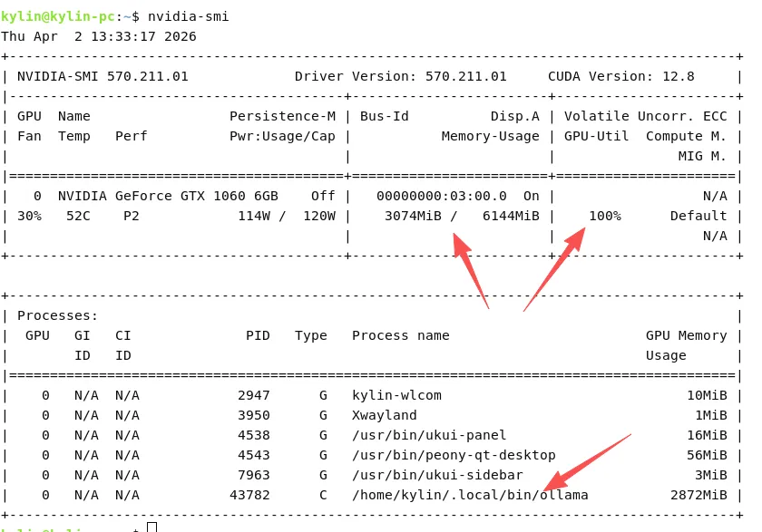Click the 56MiB memory usage value
762x532 pixels.
707,455
